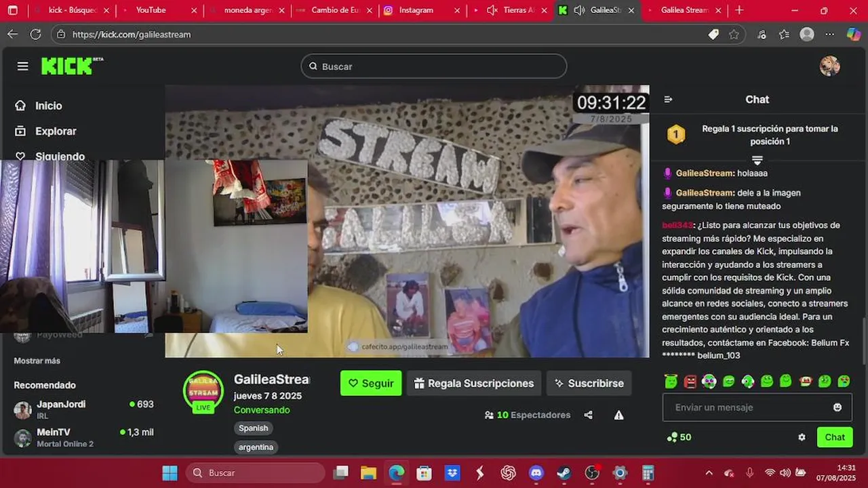This screenshot has width=868, height=488.
Task: Select the Spanish tag
Action: click(254, 428)
